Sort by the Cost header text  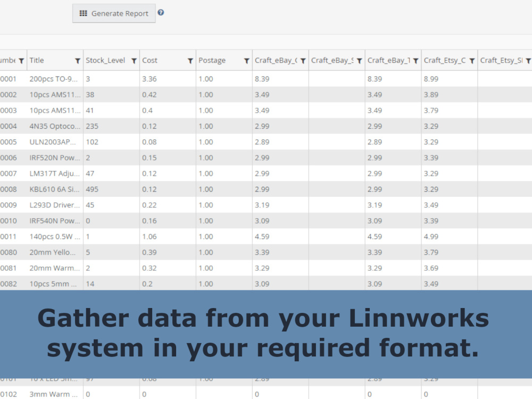149,61
